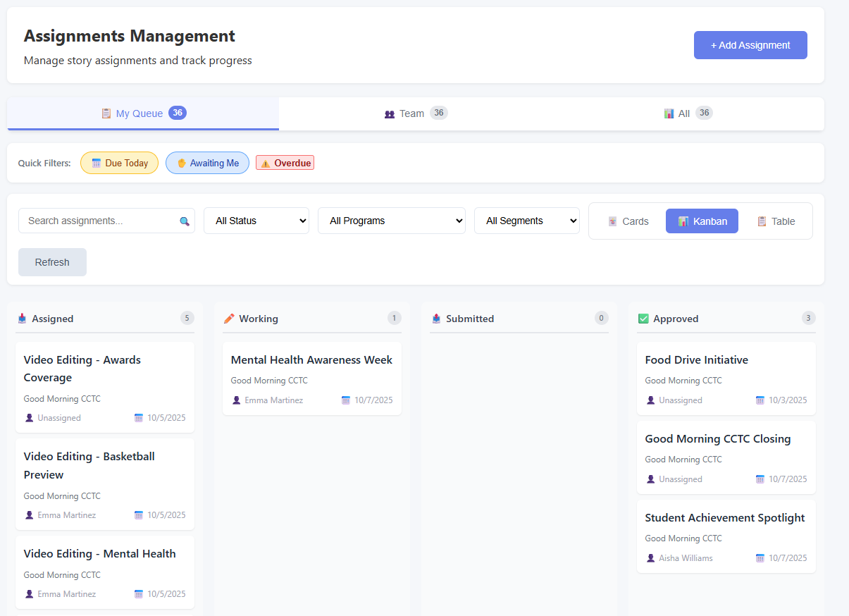Screen dimensions: 849x616
Task: Click the search magnifier icon
Action: (x=185, y=221)
